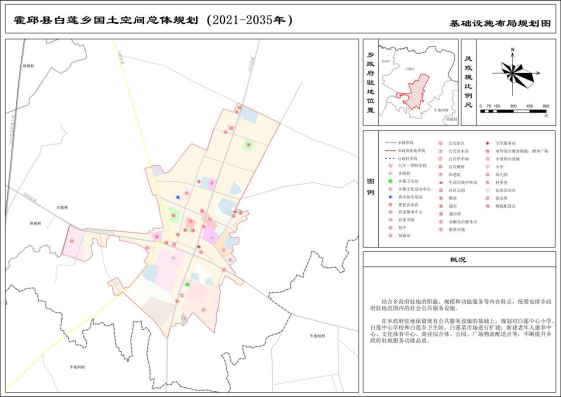Viewport: 561px width, 397px height.
Task: Click the main title 霍邱县白莲乡国土空间总体规划
Action: pos(106,20)
